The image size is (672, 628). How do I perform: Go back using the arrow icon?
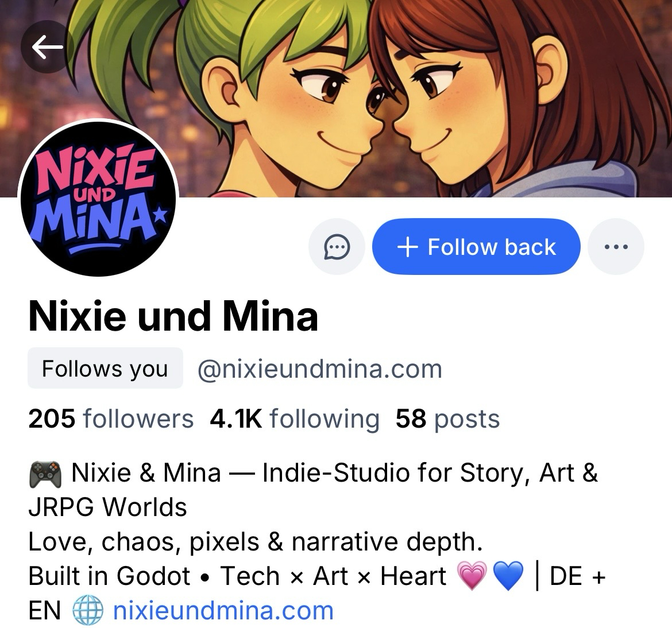coord(47,46)
